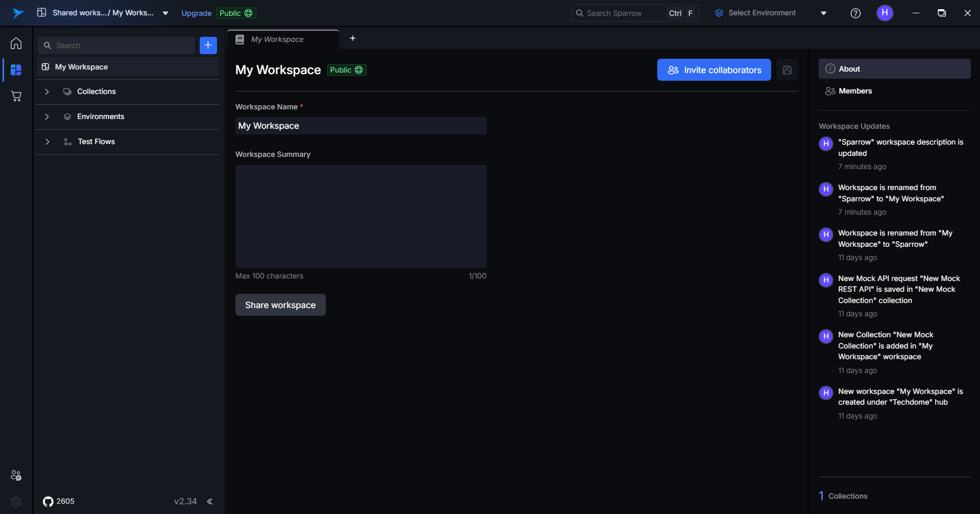Open the Home icon in left sidebar
The image size is (980, 514).
click(16, 43)
